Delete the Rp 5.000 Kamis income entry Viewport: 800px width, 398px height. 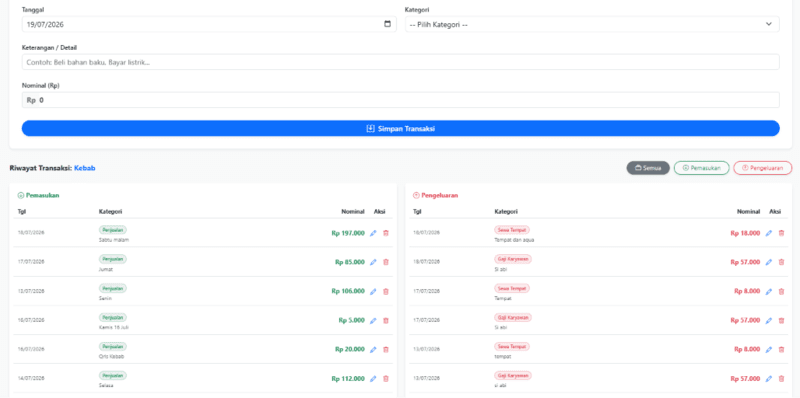click(386, 320)
